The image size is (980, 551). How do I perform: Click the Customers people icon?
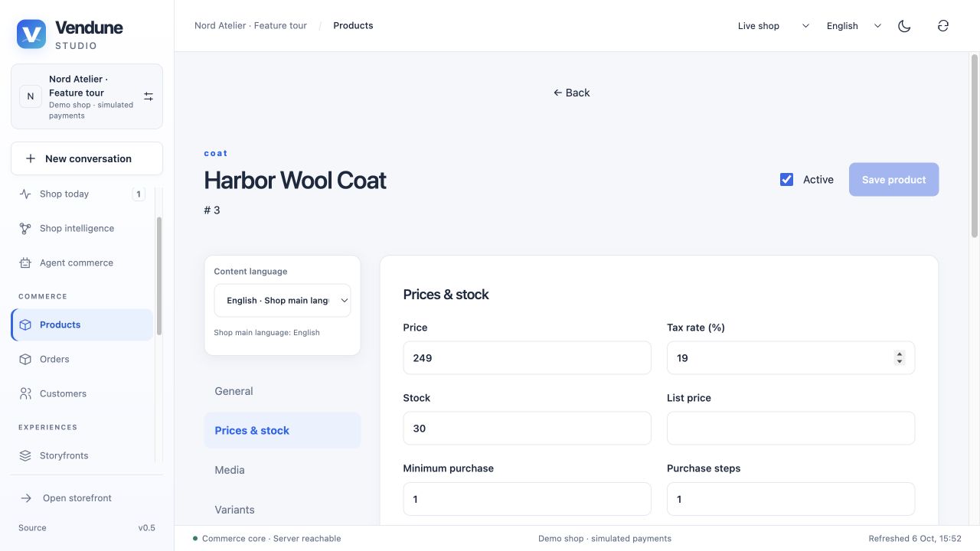pos(25,393)
